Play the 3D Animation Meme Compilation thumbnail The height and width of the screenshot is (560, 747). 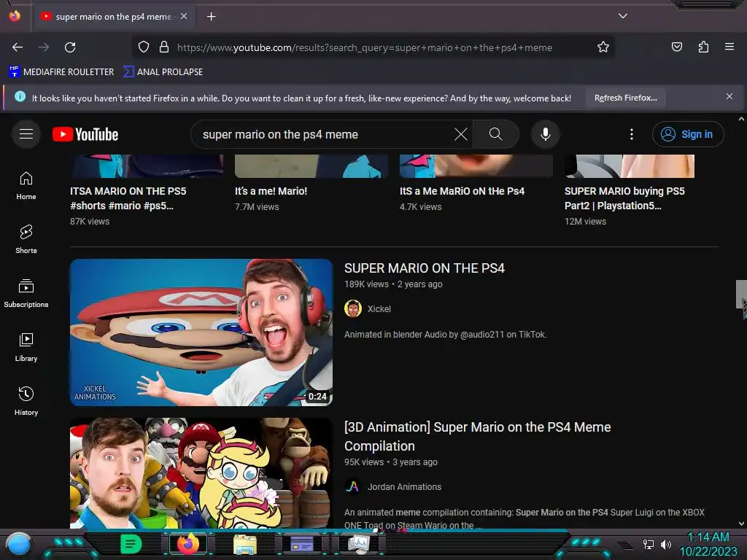point(201,472)
